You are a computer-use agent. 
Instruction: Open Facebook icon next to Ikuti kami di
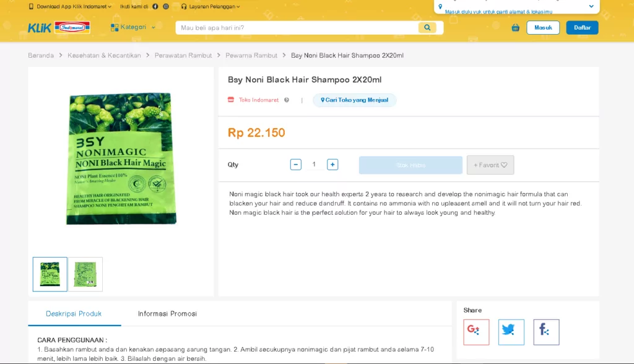[x=155, y=6]
